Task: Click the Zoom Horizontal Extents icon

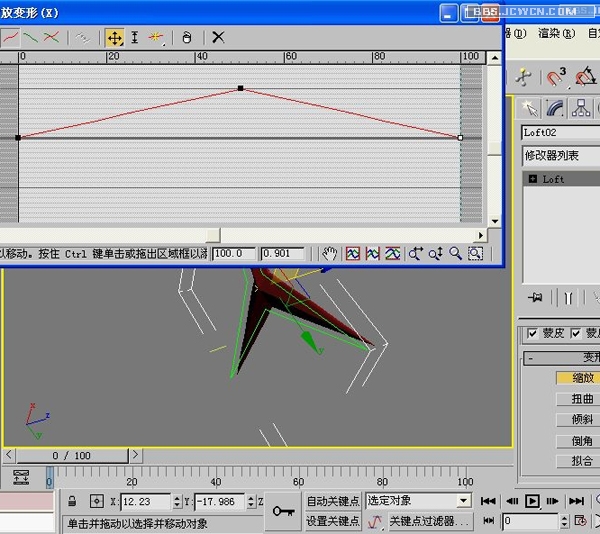Action: point(373,254)
